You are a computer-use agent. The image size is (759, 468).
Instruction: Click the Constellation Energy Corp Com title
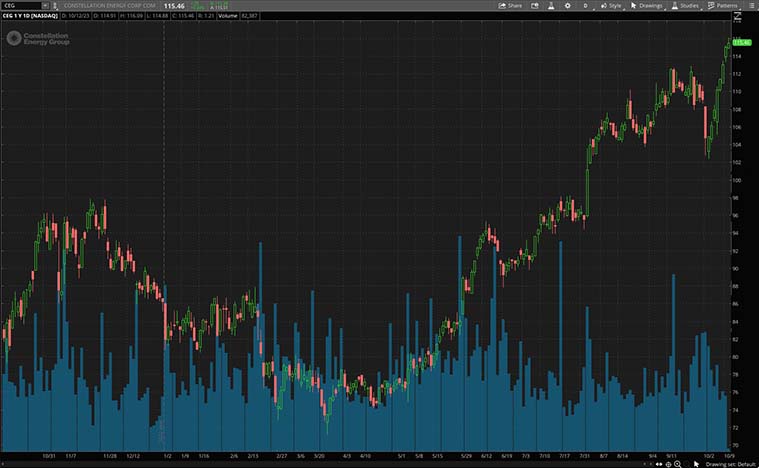(110, 6)
